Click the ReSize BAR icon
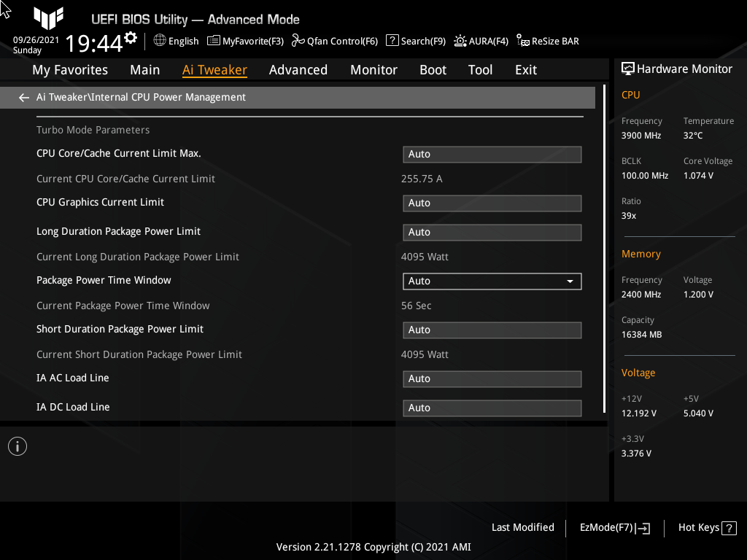 [547, 41]
